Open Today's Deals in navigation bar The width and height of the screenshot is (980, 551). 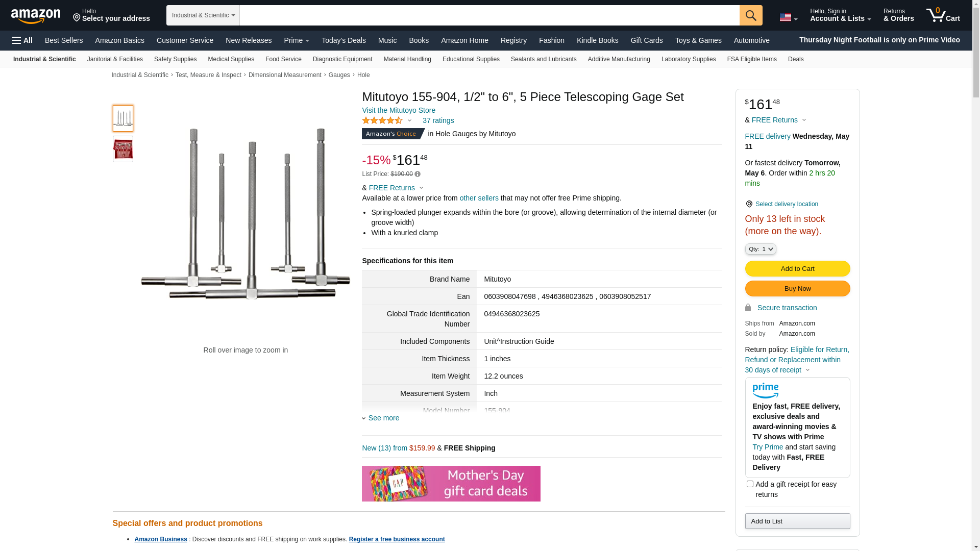tap(344, 40)
